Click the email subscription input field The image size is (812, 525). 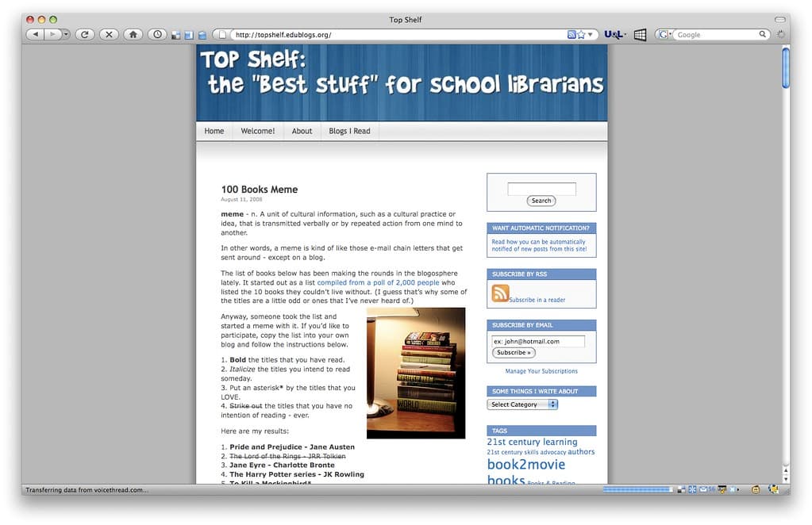(x=538, y=341)
